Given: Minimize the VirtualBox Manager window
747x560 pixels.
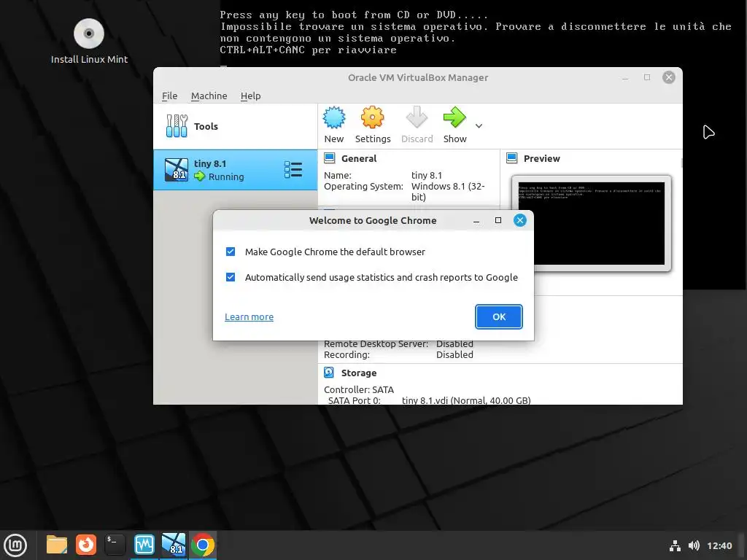Looking at the screenshot, I should click(x=625, y=77).
